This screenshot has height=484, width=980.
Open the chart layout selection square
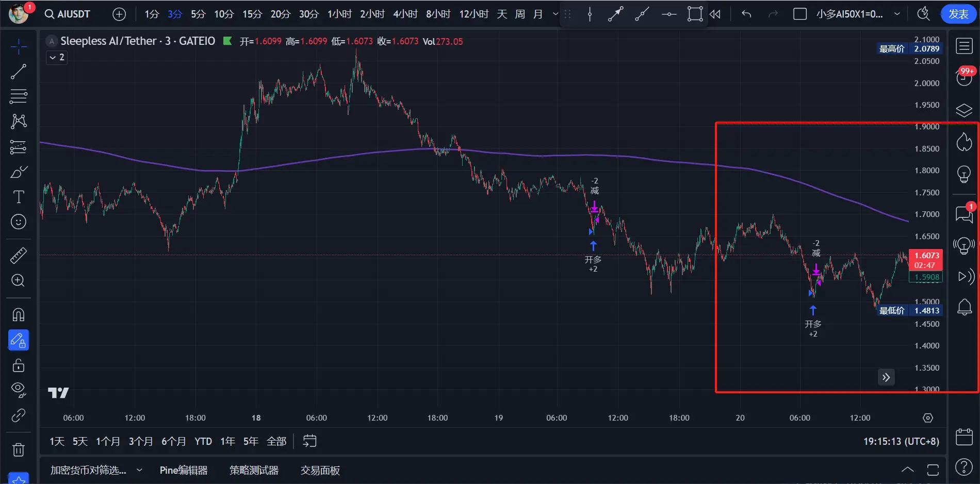click(x=800, y=14)
